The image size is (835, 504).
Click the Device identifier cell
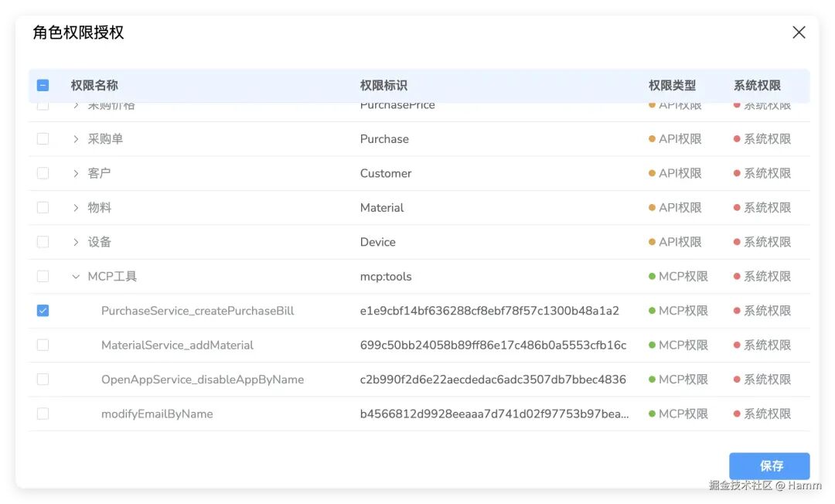pyautogui.click(x=377, y=242)
